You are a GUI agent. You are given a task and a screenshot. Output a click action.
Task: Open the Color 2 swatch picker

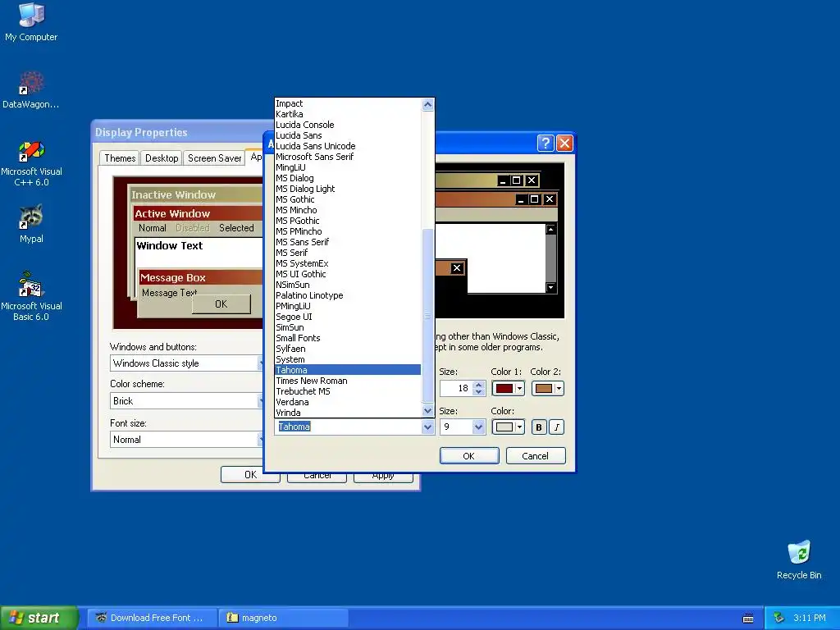(547, 388)
